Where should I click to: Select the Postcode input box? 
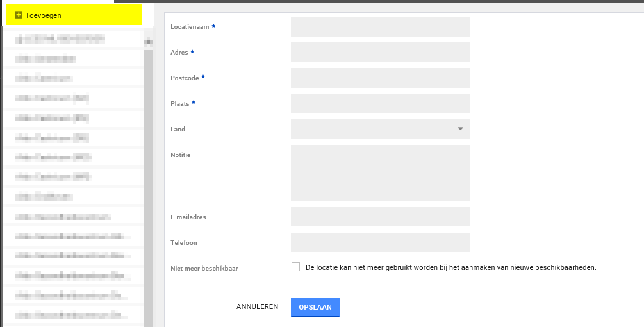pyautogui.click(x=380, y=78)
